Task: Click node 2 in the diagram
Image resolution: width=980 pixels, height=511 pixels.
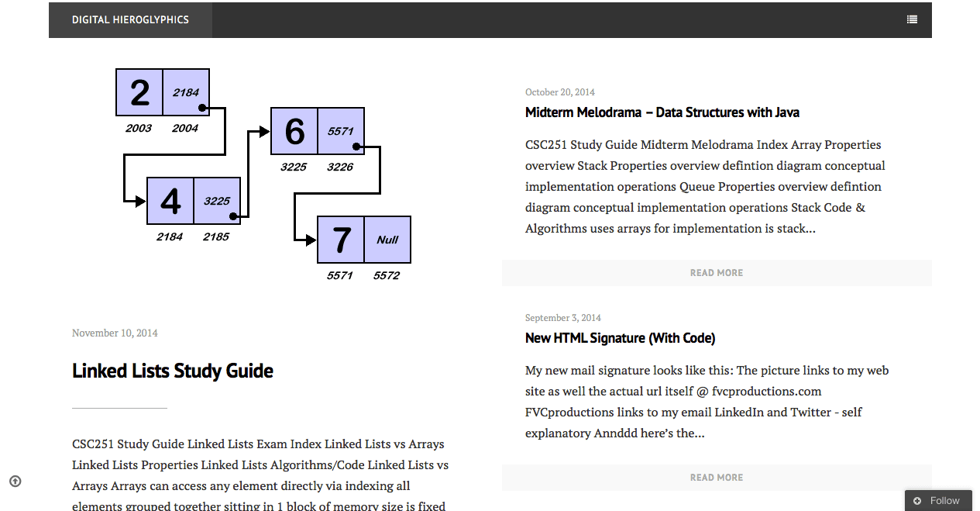Action: (139, 92)
